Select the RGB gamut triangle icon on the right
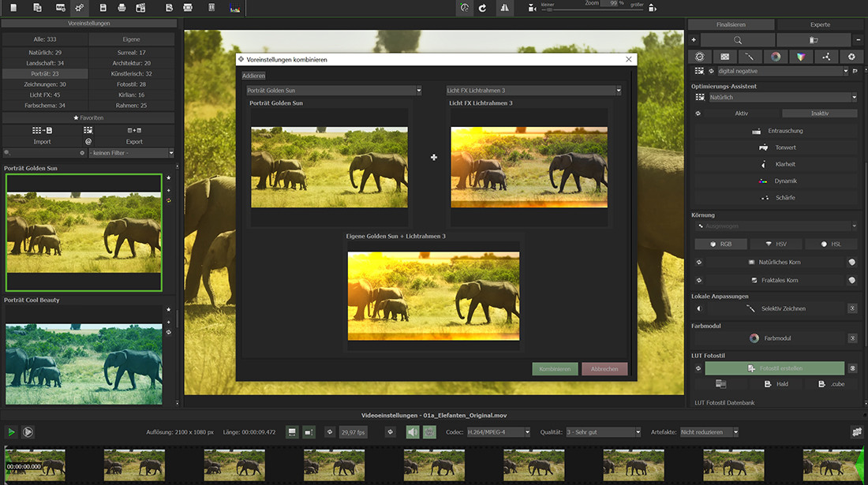The width and height of the screenshot is (868, 485). (x=800, y=56)
